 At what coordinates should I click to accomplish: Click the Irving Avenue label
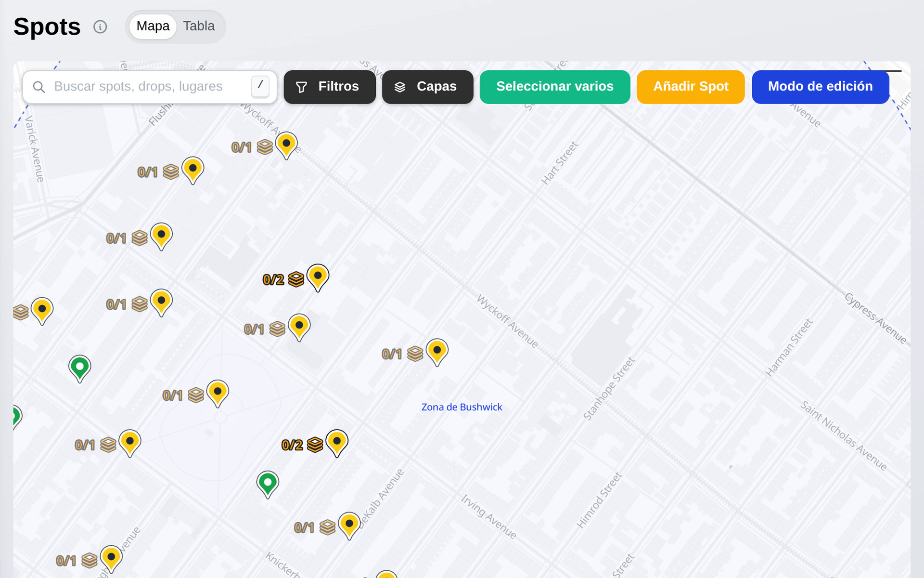click(488, 516)
